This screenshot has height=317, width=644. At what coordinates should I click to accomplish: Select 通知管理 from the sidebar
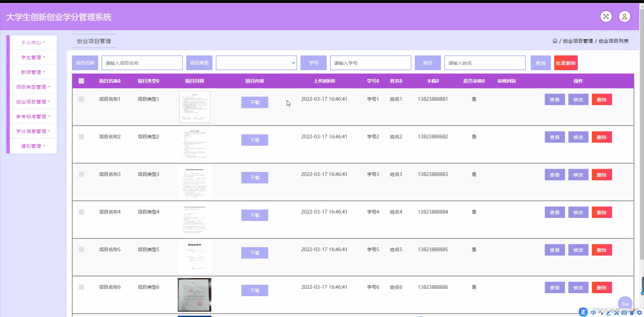[33, 146]
